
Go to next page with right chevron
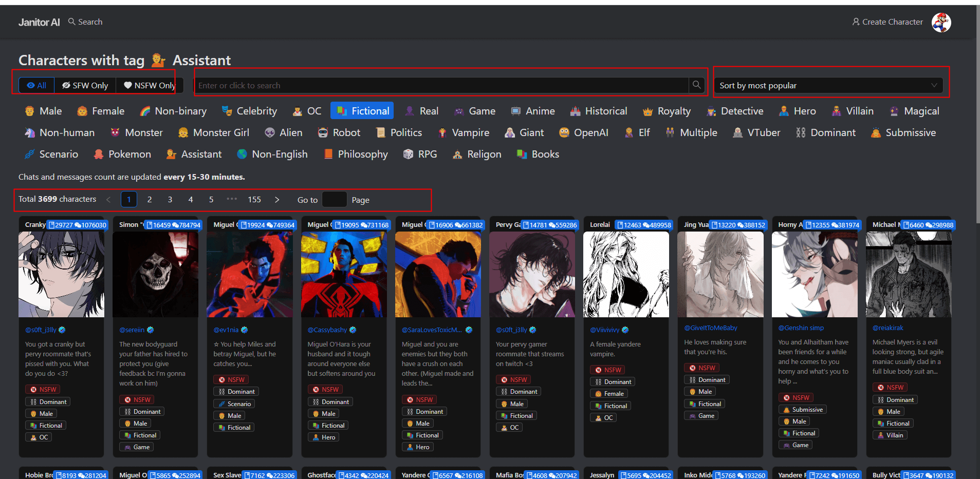pyautogui.click(x=277, y=200)
